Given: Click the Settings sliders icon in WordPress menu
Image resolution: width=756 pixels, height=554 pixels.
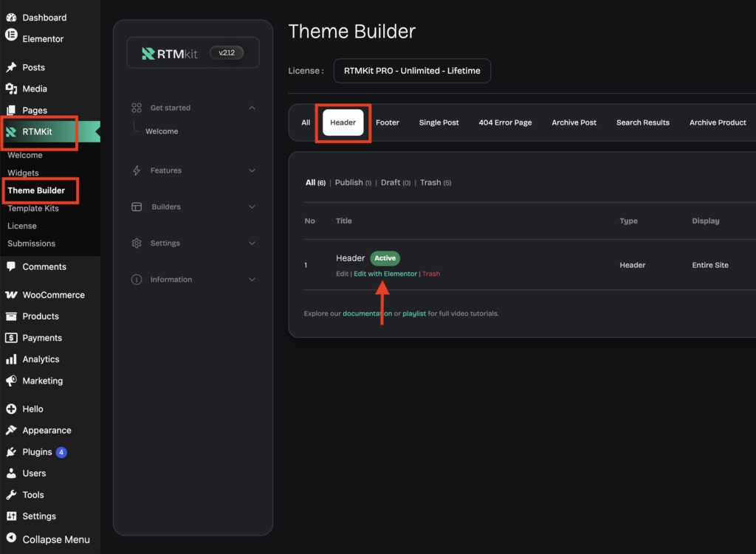Looking at the screenshot, I should tap(11, 516).
